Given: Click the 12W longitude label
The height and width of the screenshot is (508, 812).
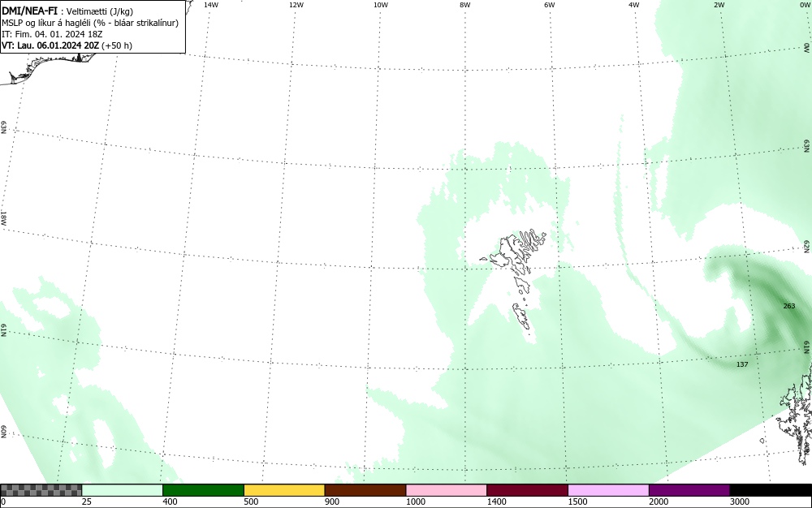Looking at the screenshot, I should 296,5.
